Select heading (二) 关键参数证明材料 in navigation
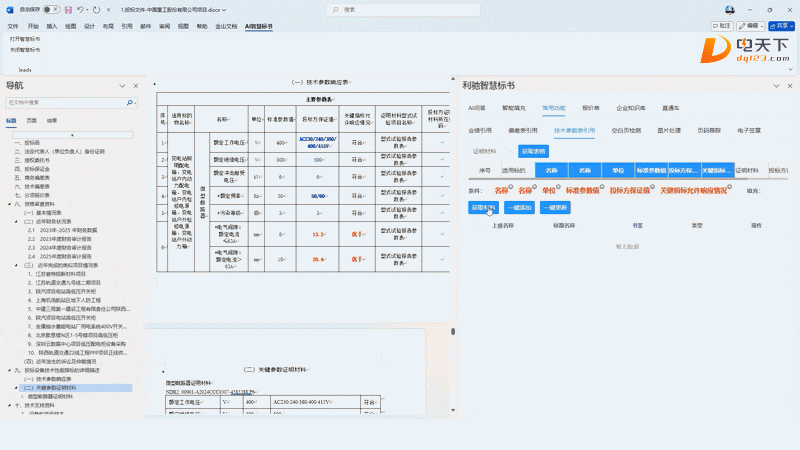 coord(76,388)
